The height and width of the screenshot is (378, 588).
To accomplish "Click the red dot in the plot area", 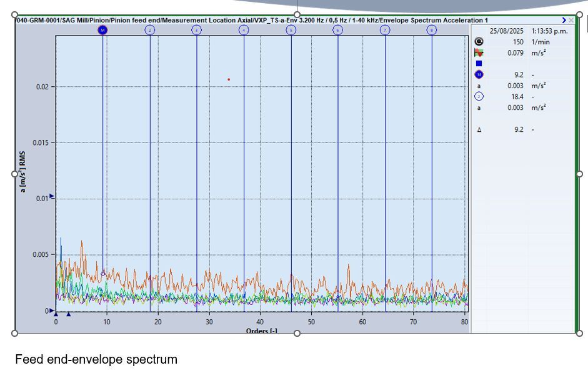I will [229, 79].
